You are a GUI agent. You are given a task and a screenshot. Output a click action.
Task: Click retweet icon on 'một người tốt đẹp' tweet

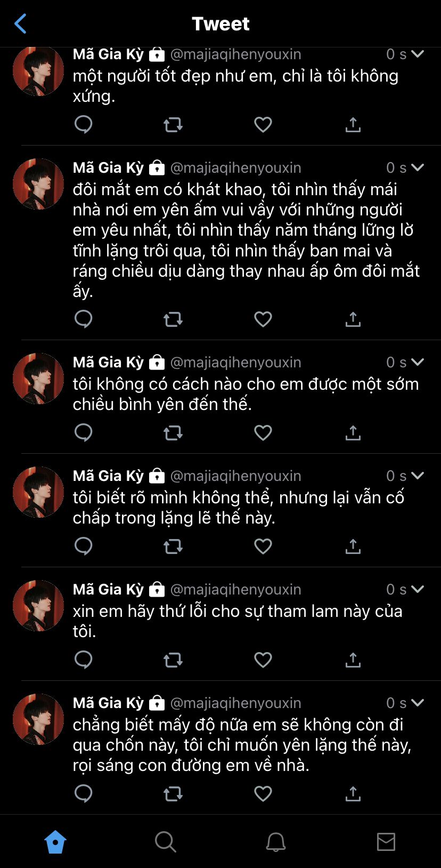(173, 125)
